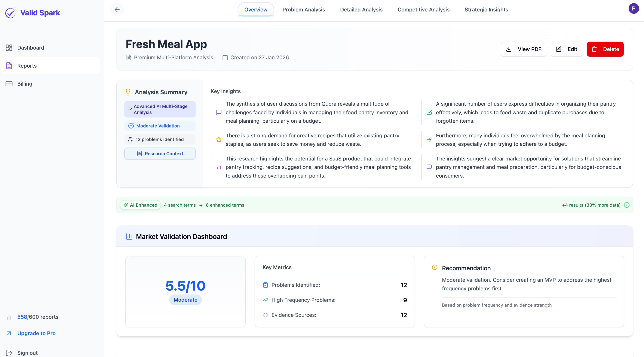Click the Advanced AI Multi-Stage Analysis chip

[x=160, y=109]
